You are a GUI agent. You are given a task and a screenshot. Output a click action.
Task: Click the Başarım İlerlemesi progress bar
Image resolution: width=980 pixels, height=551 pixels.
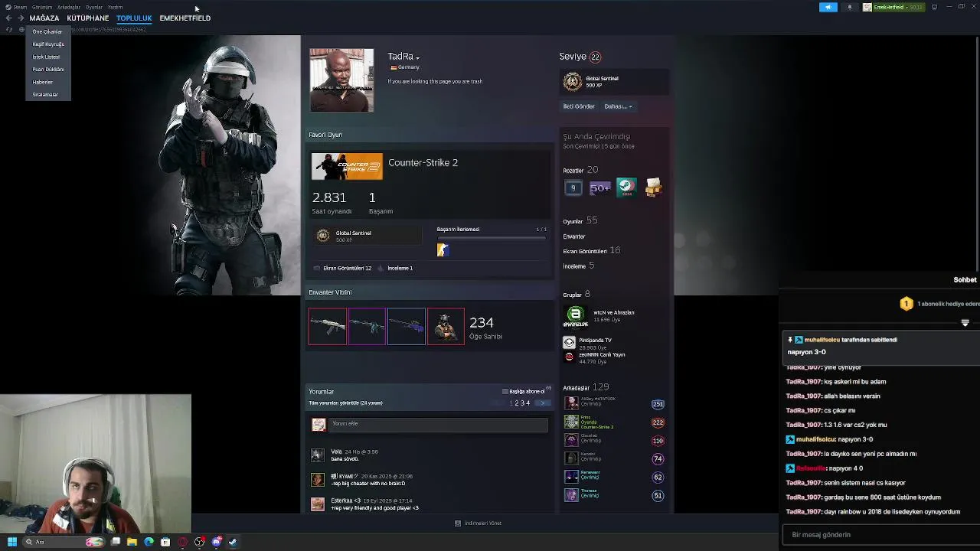(492, 237)
